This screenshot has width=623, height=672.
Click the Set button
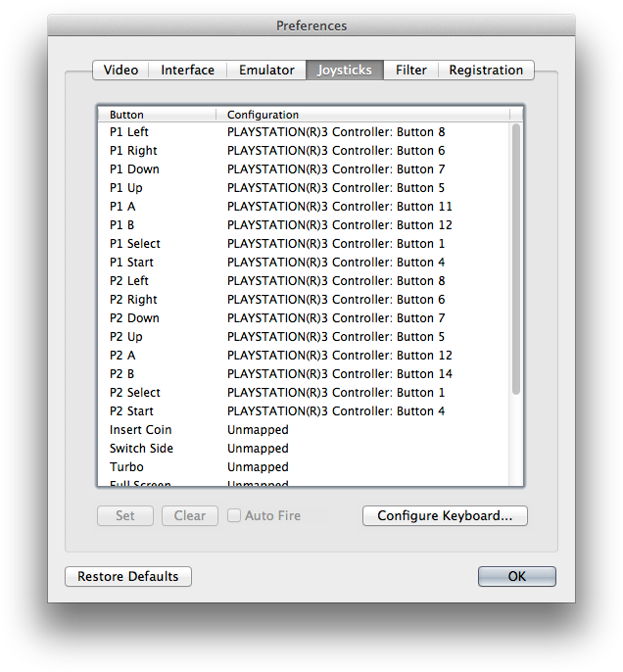click(125, 515)
